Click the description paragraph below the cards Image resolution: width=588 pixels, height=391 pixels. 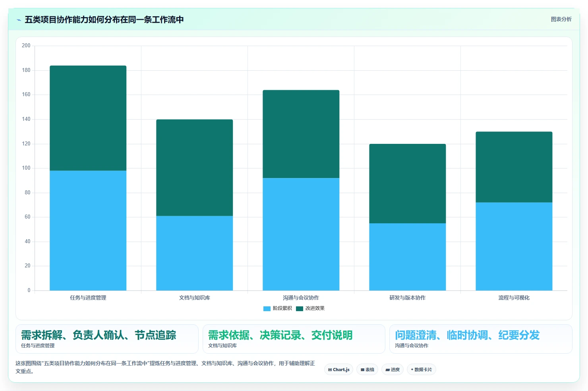[x=165, y=367]
